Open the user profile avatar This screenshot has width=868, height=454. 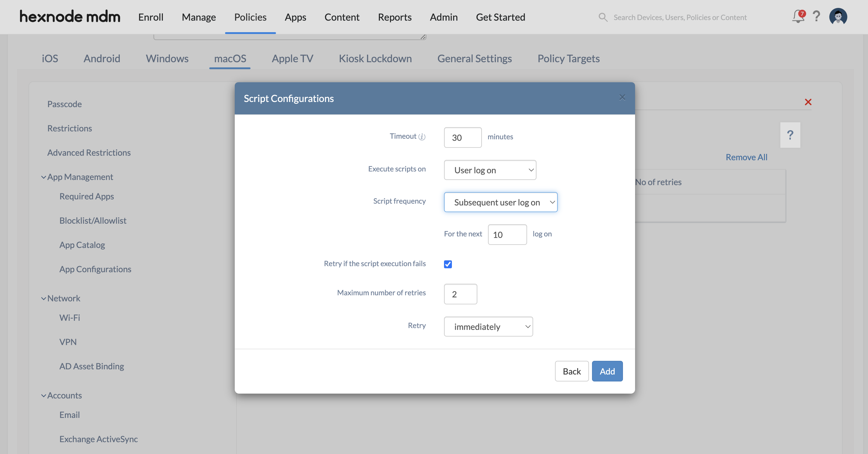[x=838, y=16]
